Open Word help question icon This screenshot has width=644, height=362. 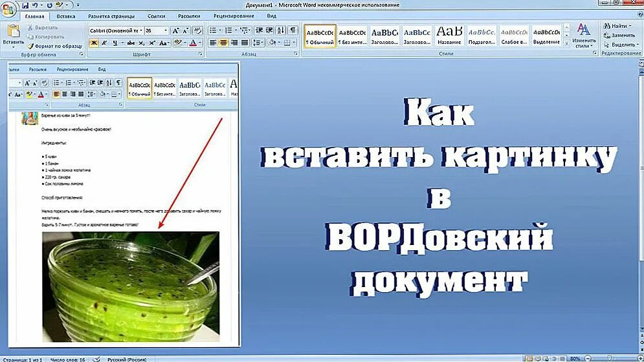[x=640, y=15]
